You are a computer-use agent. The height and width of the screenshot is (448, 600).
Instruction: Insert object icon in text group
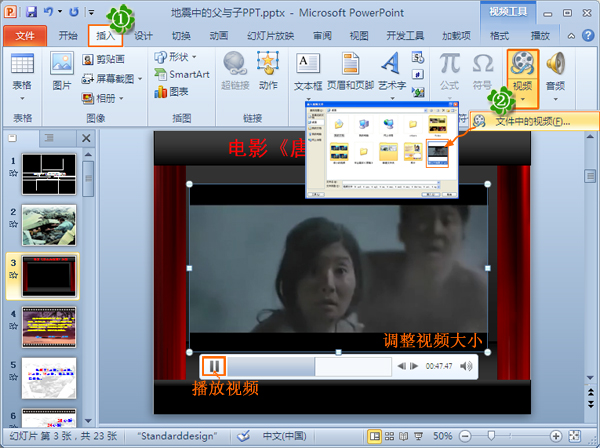[418, 91]
